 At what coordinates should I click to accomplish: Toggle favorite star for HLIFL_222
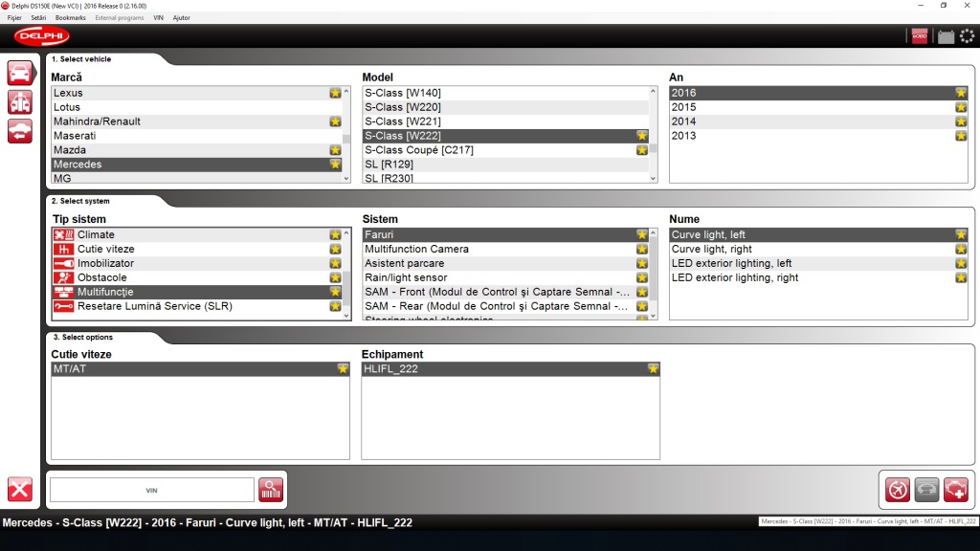(x=653, y=369)
